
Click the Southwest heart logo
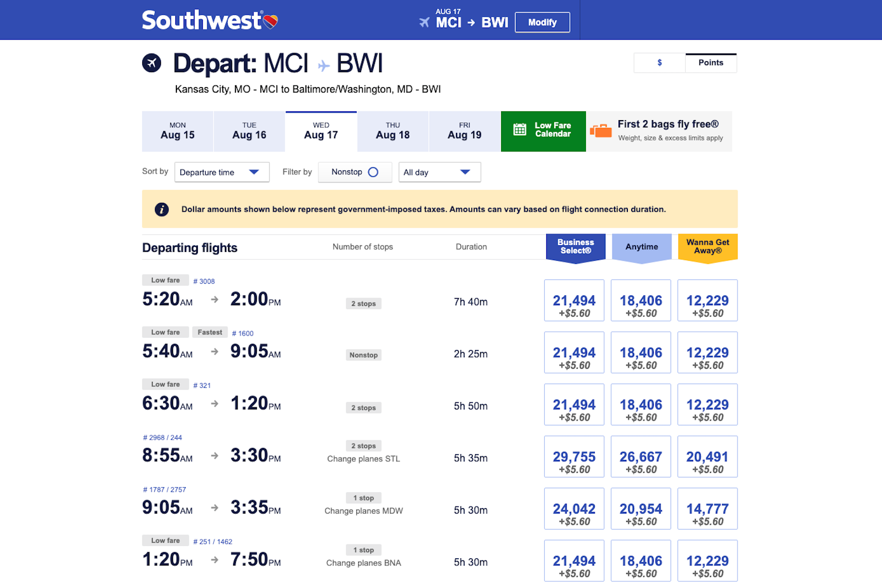coord(270,21)
